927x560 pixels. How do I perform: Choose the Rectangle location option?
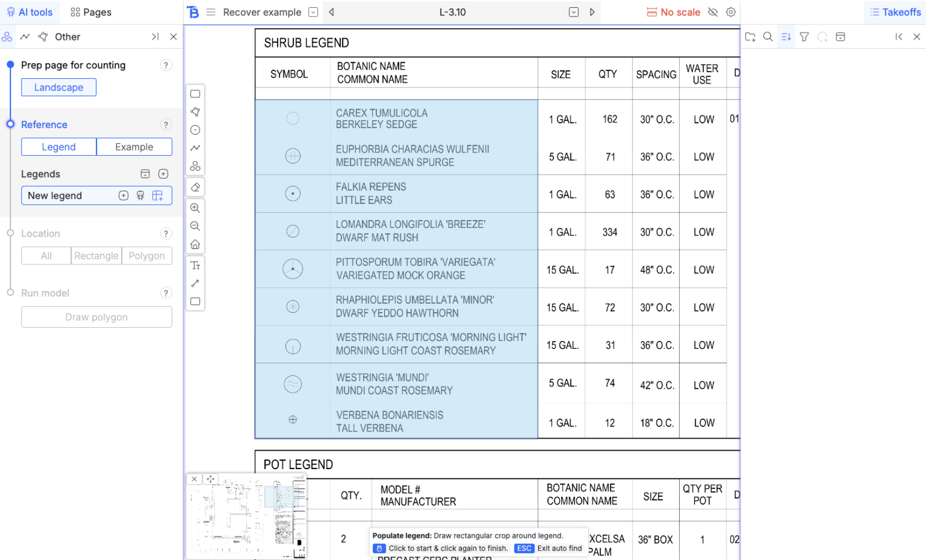click(x=96, y=256)
